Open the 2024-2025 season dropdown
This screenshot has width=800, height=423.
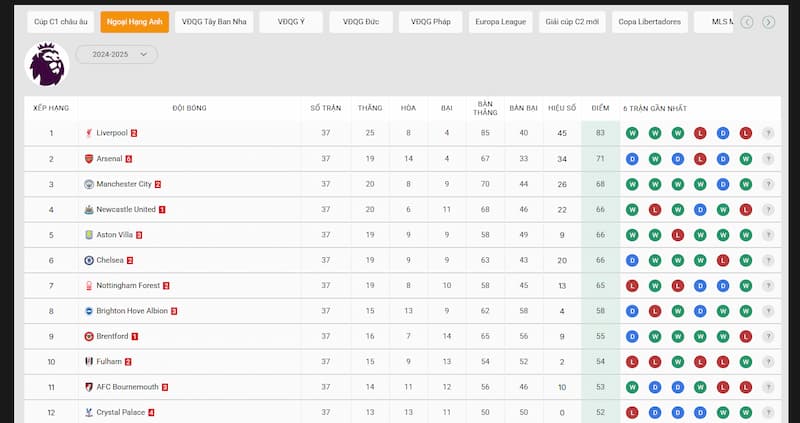point(117,55)
